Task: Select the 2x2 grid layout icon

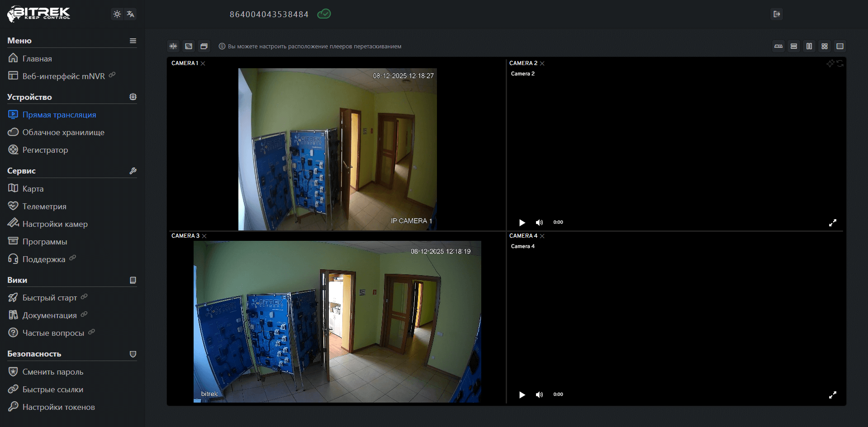Action: tap(825, 46)
